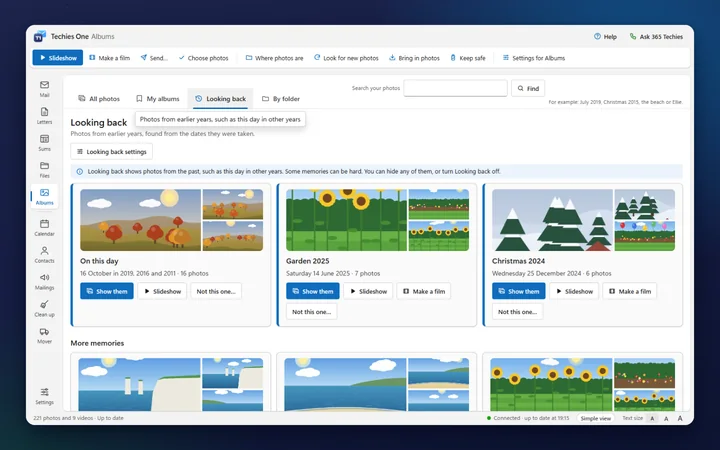
Task: Click Make a film in toolbar
Action: click(x=110, y=58)
